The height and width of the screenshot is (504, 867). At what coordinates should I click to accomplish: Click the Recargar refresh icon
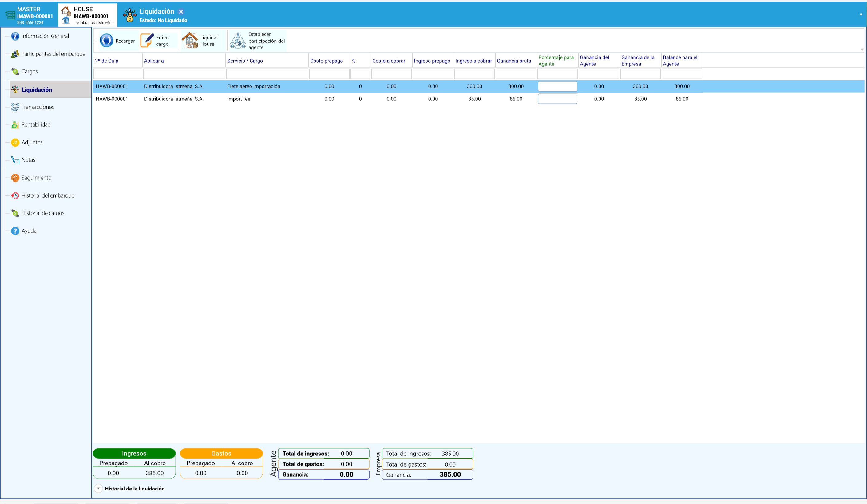coord(106,41)
